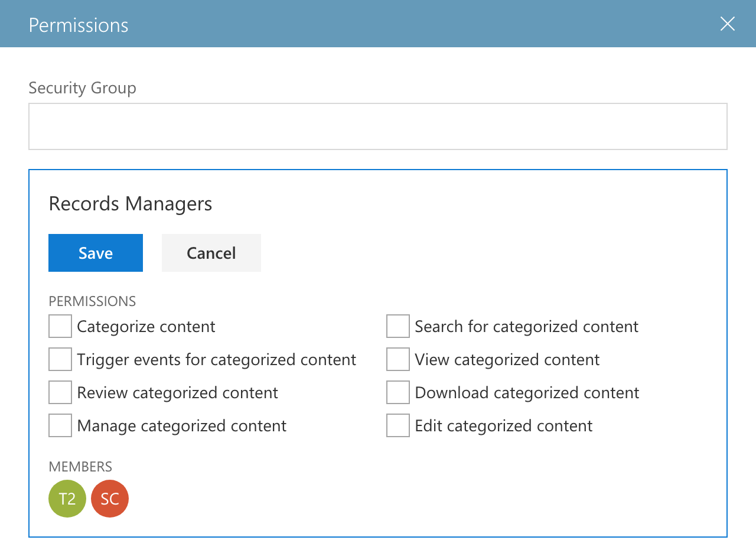Viewport: 756px width, 553px height.
Task: Click the Records Managers group heading
Action: tap(131, 204)
